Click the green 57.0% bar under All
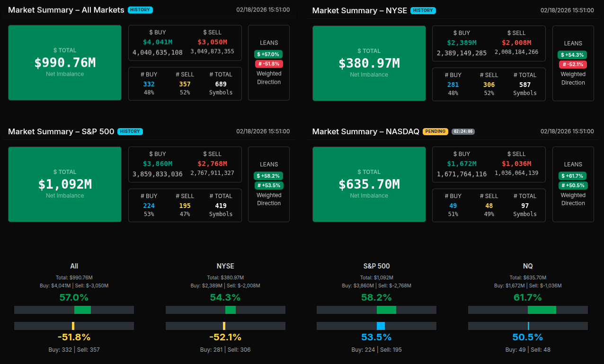The image size is (604, 364). 82,310
